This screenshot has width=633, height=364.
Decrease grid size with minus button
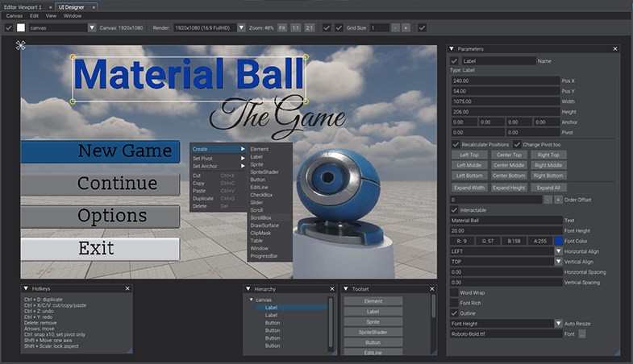(x=395, y=28)
